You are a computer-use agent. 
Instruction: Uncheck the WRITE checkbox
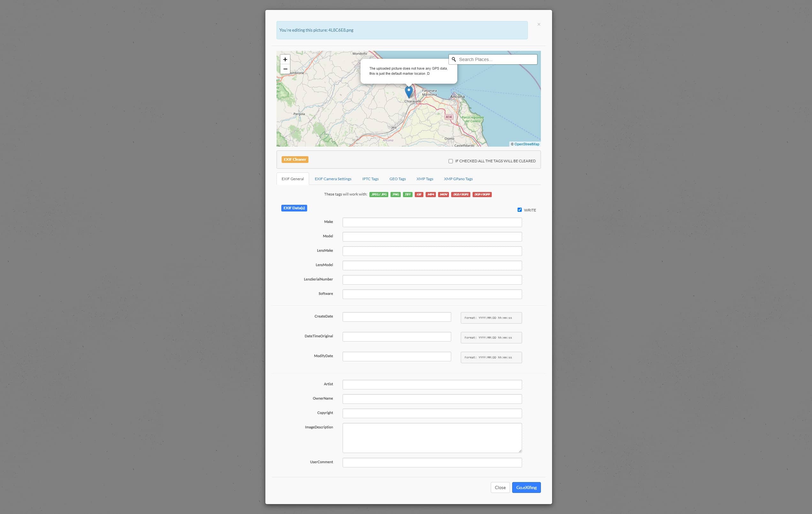(x=519, y=210)
